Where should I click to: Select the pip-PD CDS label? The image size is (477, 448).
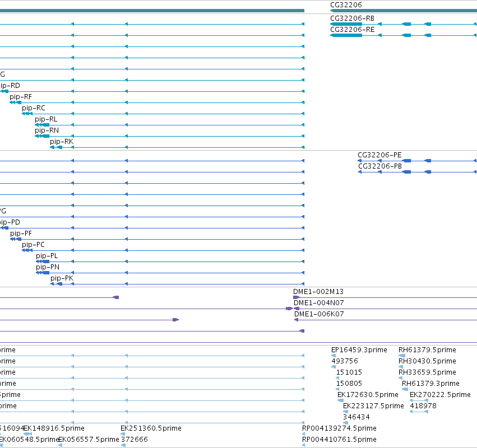10,222
